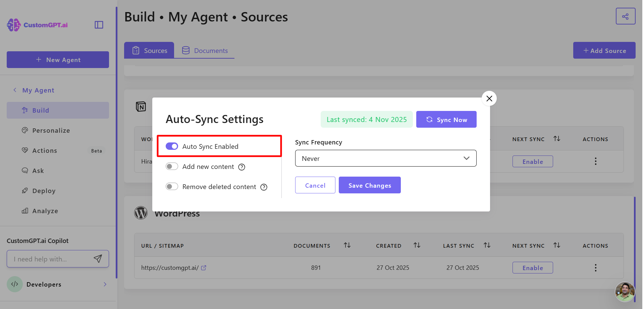Enable sync for the Notion source
Image resolution: width=644 pixels, height=309 pixels.
pos(533,161)
